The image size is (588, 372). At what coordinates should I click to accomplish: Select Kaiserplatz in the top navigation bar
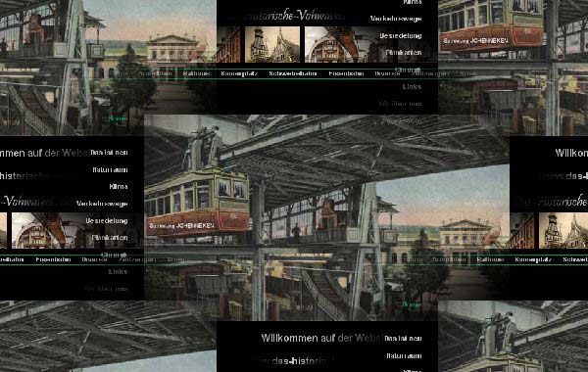click(x=239, y=73)
